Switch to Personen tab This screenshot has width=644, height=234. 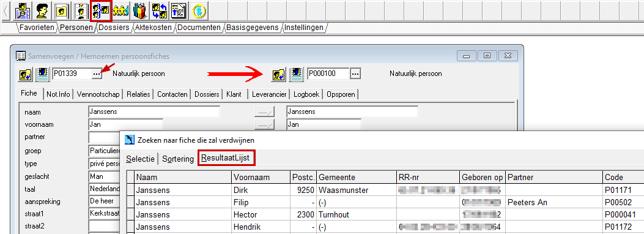[x=77, y=28]
